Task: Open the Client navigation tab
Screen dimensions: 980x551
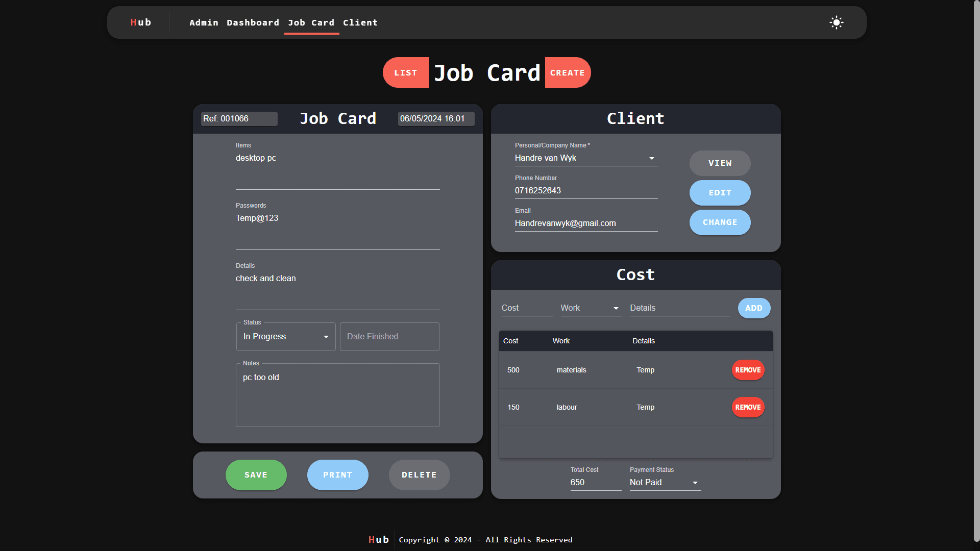Action: pyautogui.click(x=360, y=22)
